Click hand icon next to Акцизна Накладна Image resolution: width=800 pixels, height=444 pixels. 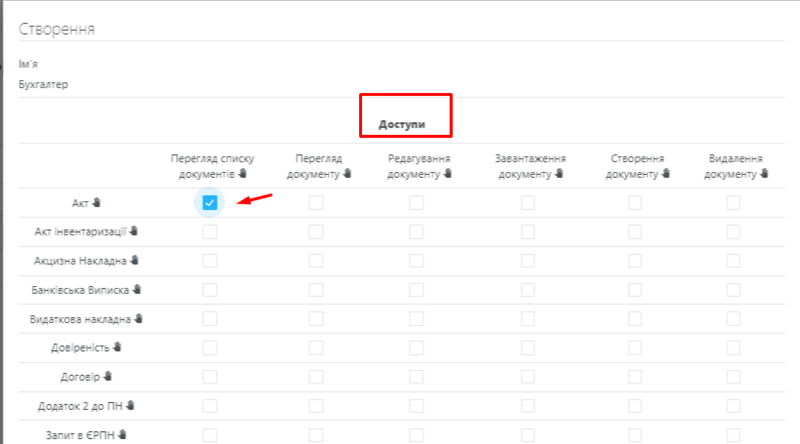[134, 261]
